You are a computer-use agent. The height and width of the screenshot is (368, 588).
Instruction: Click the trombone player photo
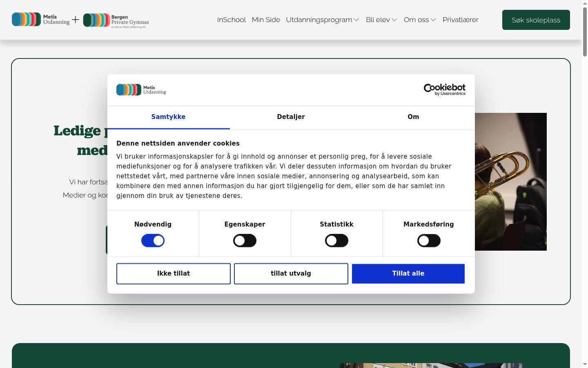[510, 182]
